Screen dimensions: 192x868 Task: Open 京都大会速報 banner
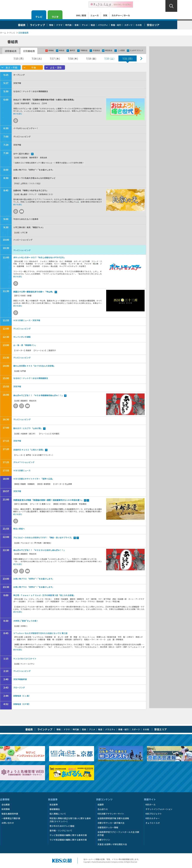point(169,753)
